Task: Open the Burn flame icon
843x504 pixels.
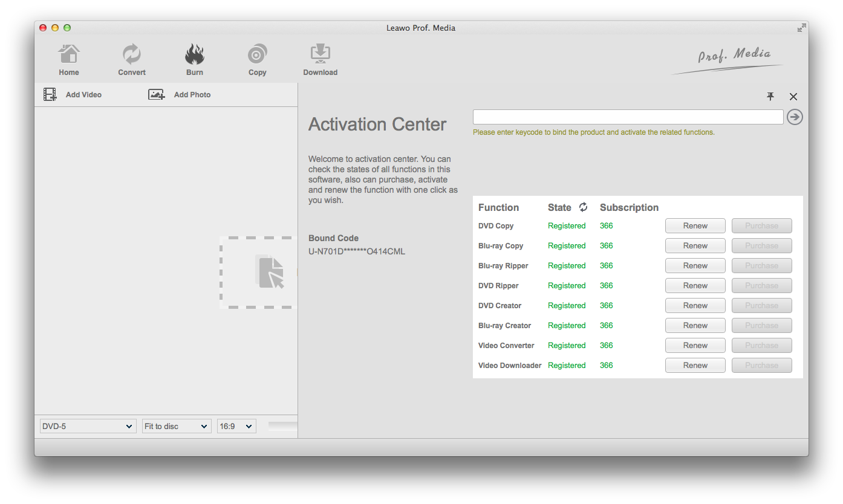Action: 195,54
